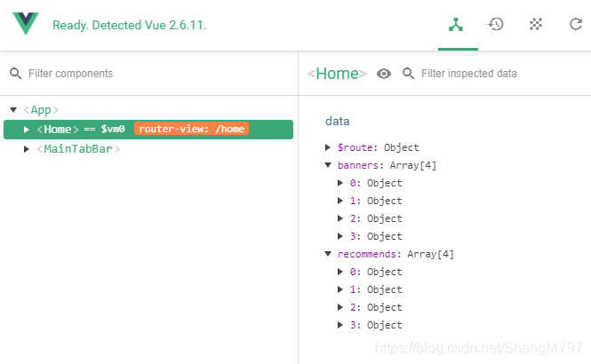Viewport: 591px width, 364px height.
Task: Expand banners item 1 Object
Action: pos(340,201)
